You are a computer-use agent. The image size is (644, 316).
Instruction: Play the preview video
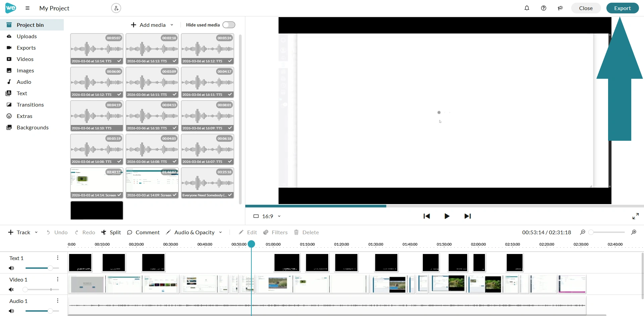pos(447,216)
